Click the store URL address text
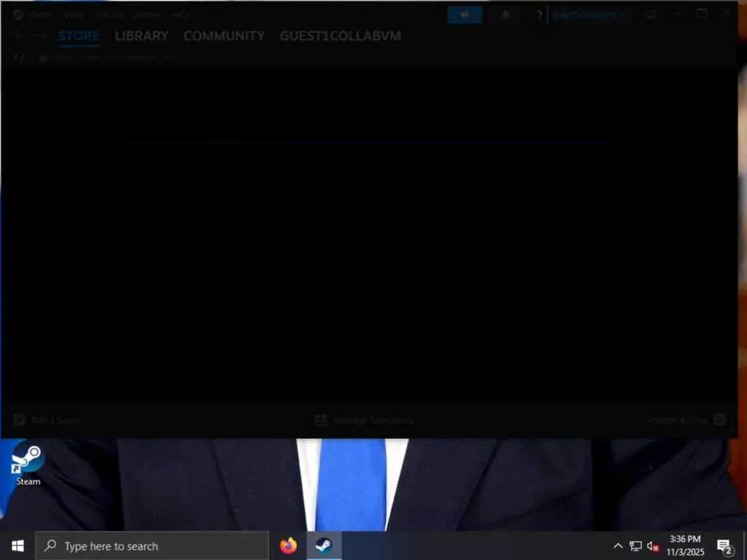This screenshot has height=560, width=747. point(115,58)
